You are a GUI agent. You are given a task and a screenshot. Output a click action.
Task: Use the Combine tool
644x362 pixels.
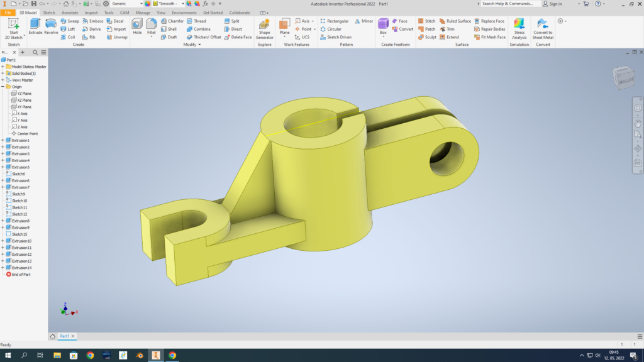click(x=198, y=29)
